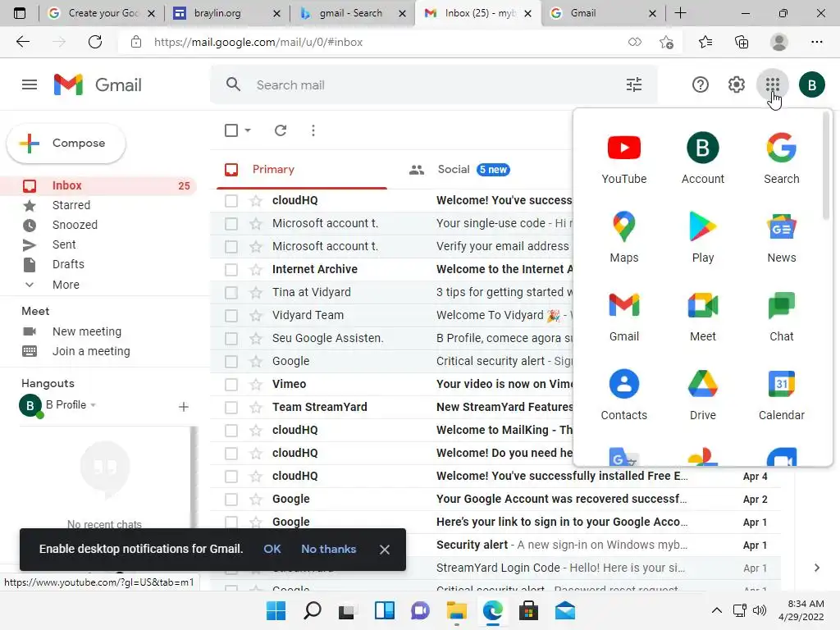
Task: Click Join a meeting
Action: point(91,351)
